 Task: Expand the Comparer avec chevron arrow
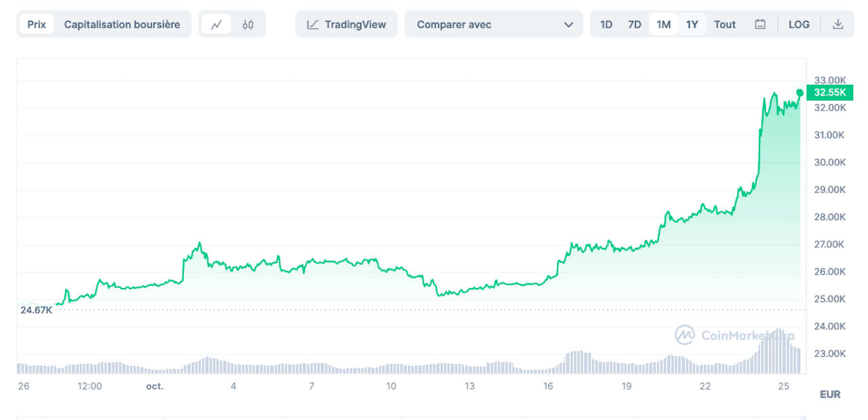568,24
